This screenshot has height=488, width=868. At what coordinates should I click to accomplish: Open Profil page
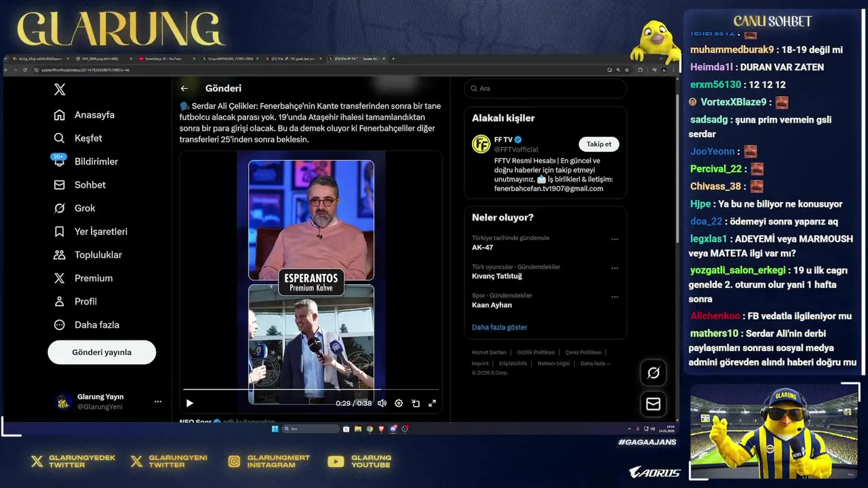click(75, 302)
